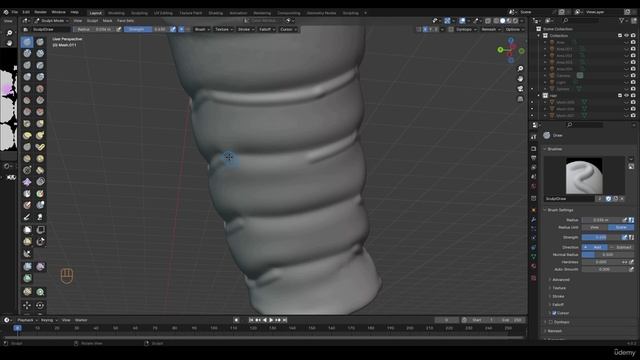
Task: Open the Brush dropdown in tool header
Action: pos(202,29)
